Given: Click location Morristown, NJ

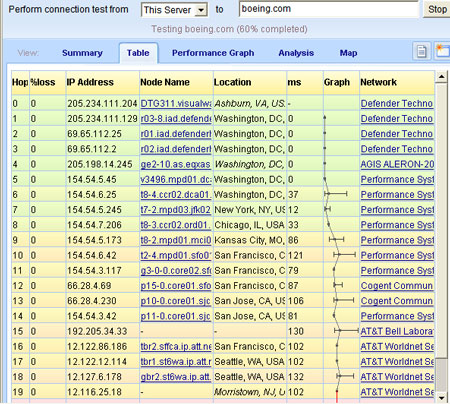Looking at the screenshot, I should (x=249, y=392).
